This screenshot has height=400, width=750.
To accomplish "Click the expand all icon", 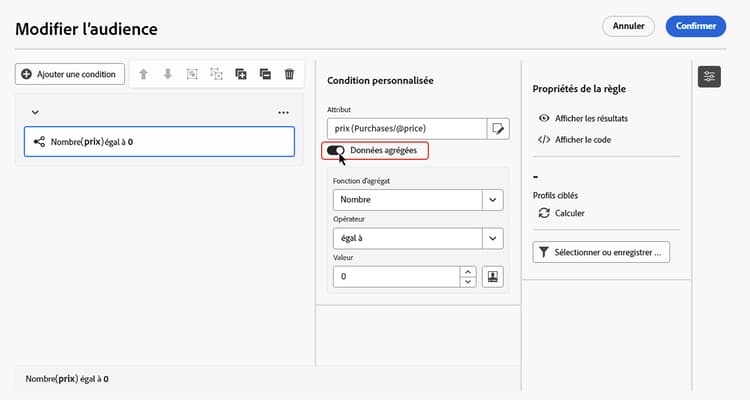I will (x=241, y=74).
